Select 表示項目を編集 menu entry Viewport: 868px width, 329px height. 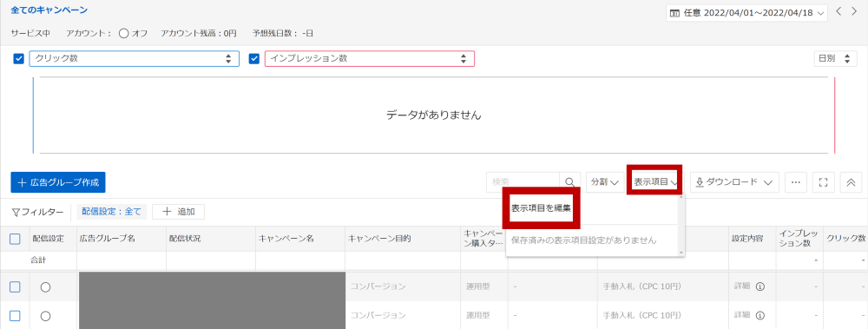point(541,209)
